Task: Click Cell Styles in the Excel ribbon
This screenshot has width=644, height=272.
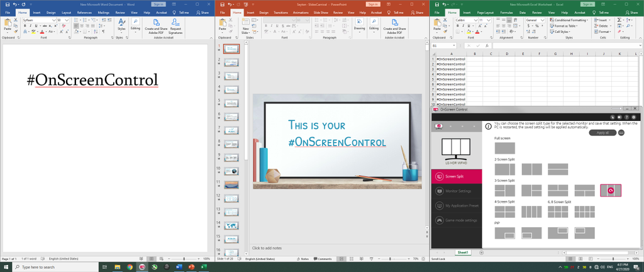Action: pyautogui.click(x=560, y=31)
